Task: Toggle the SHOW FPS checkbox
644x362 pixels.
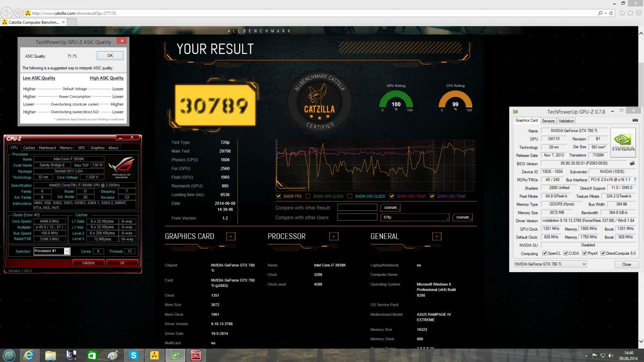Action: (278, 196)
